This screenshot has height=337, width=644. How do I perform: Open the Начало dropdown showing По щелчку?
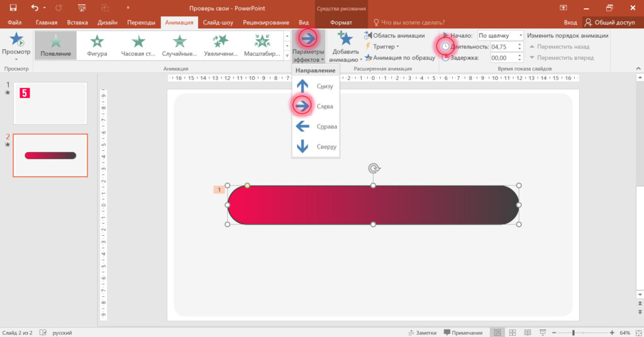pyautogui.click(x=500, y=36)
